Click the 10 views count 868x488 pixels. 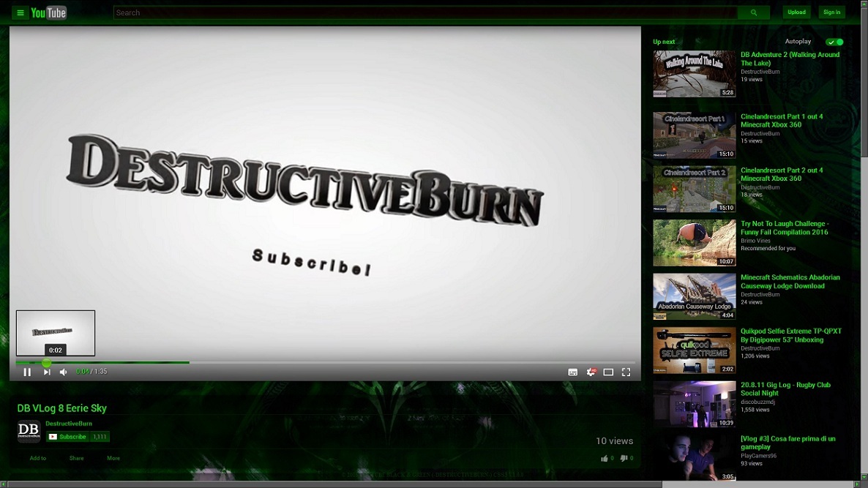pyautogui.click(x=615, y=441)
